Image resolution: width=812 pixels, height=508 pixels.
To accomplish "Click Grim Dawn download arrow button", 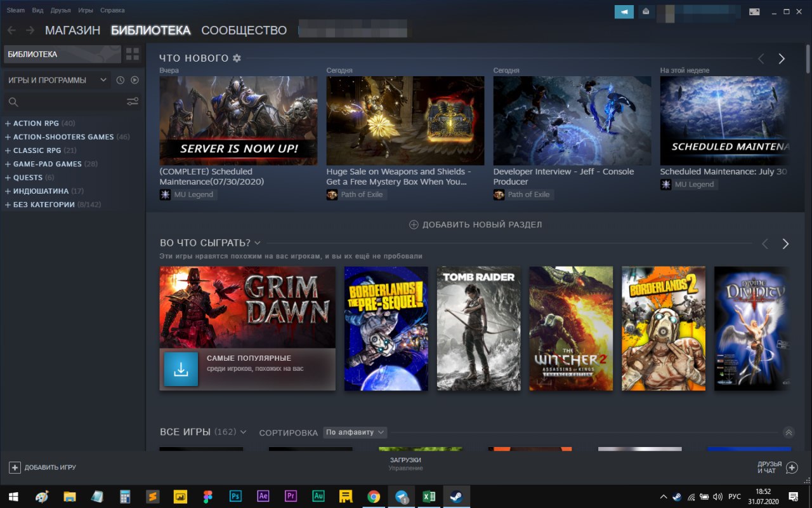I will coord(181,369).
